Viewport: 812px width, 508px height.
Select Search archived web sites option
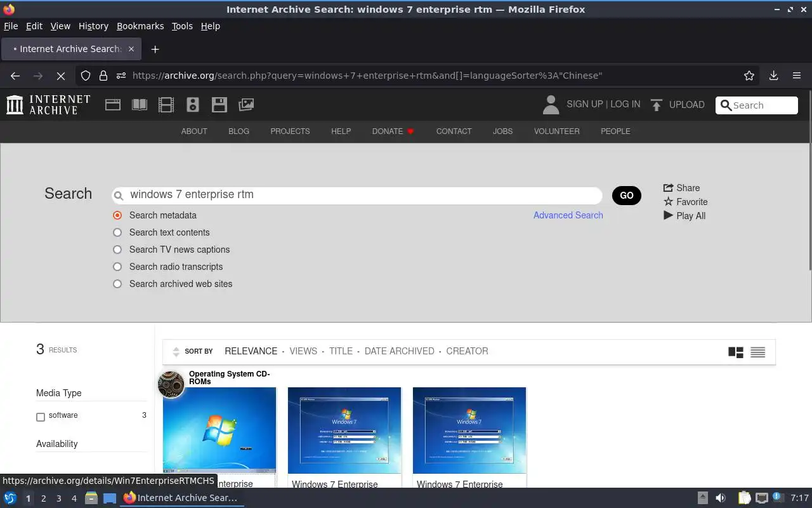click(117, 284)
